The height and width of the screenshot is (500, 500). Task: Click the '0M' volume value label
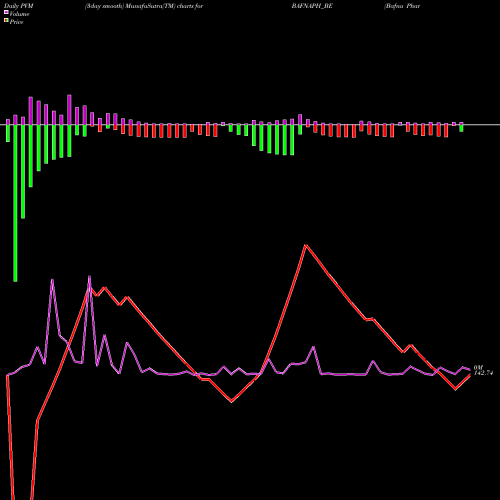tap(478, 368)
